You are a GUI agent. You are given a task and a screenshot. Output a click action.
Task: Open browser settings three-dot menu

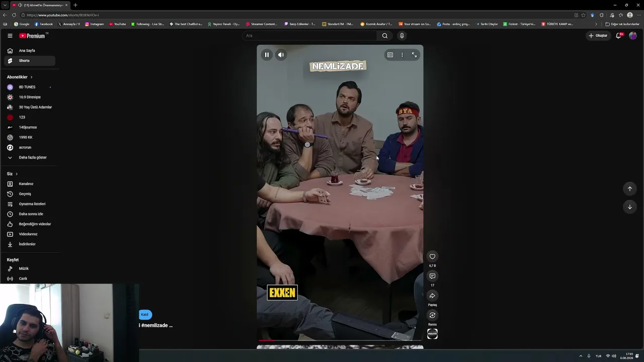point(638,15)
